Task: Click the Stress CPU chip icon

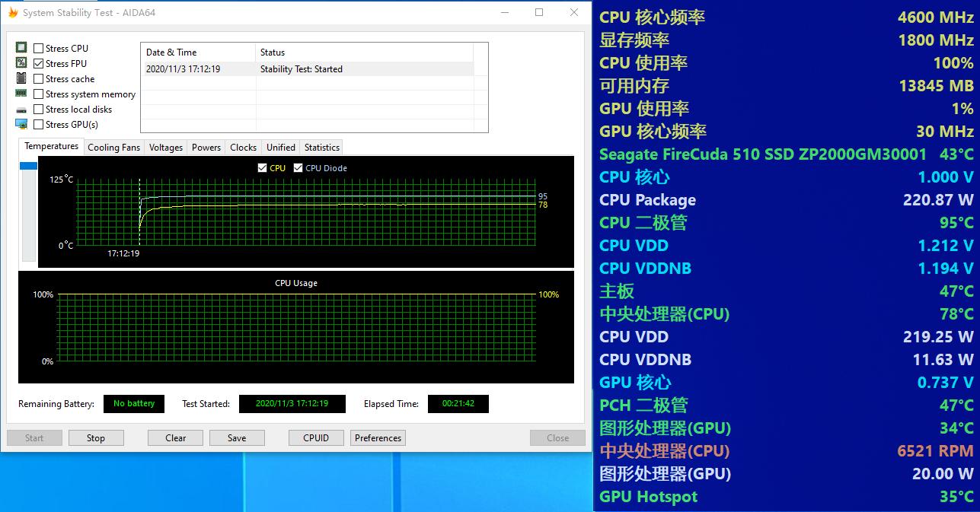Action: 21,47
